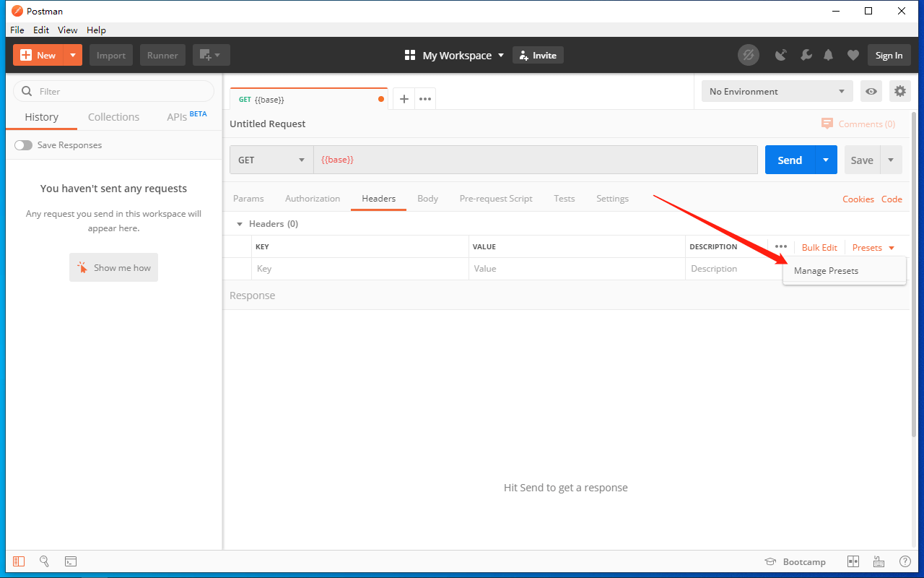The height and width of the screenshot is (578, 924).
Task: Open Manage Environments gear icon
Action: tap(899, 91)
